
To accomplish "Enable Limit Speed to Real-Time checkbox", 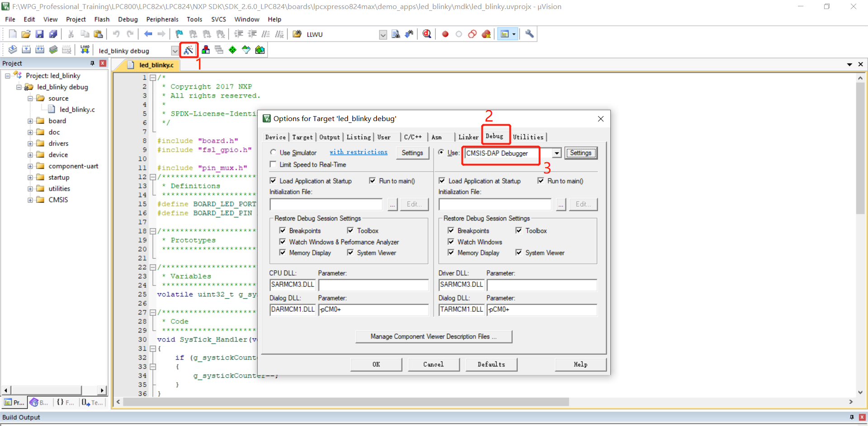I will click(x=273, y=164).
